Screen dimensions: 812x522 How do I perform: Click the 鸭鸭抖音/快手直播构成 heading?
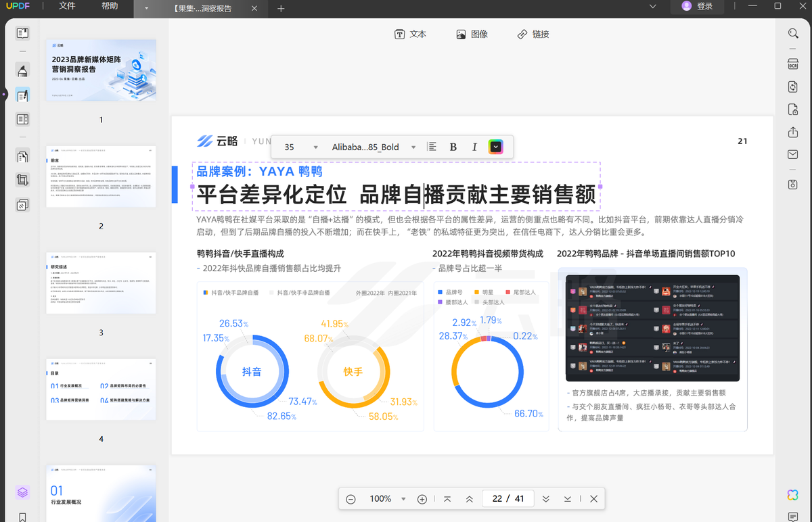(x=240, y=254)
